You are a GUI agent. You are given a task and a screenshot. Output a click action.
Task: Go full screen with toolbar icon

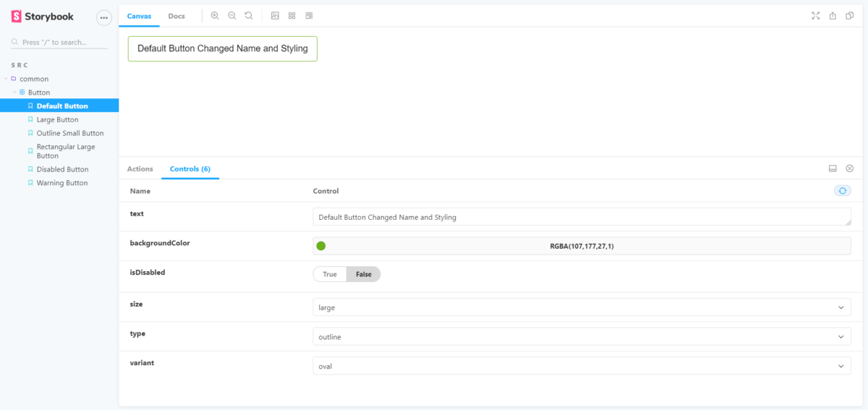click(816, 15)
